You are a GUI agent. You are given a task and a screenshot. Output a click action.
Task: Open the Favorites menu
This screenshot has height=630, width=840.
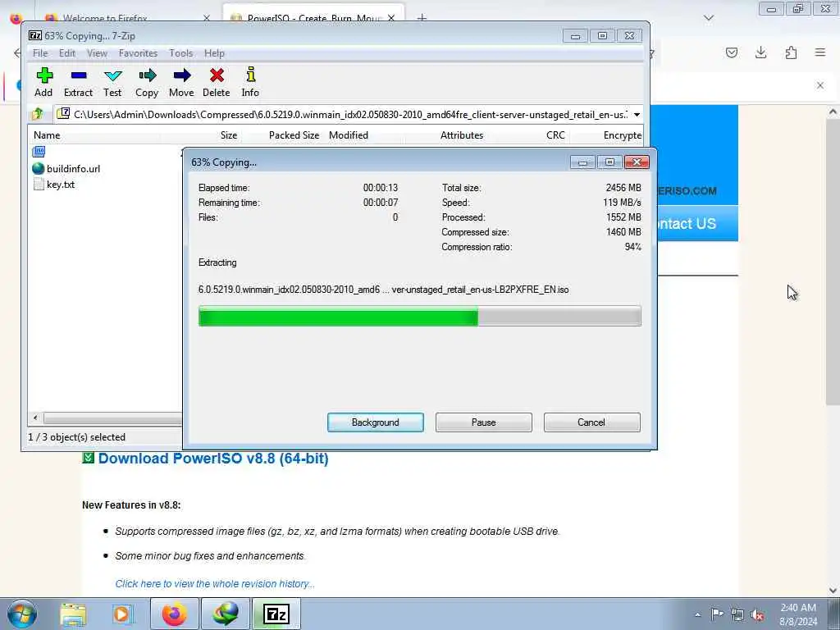pos(138,53)
